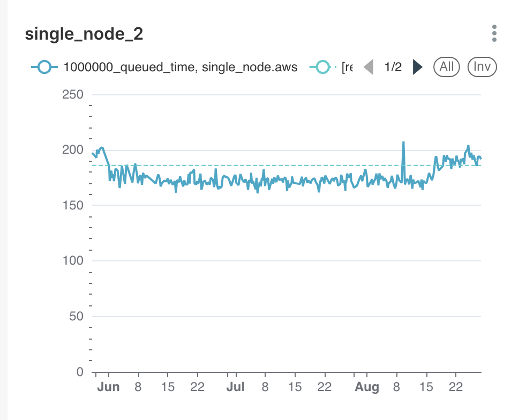Click the Aug label on the x-axis

point(367,386)
